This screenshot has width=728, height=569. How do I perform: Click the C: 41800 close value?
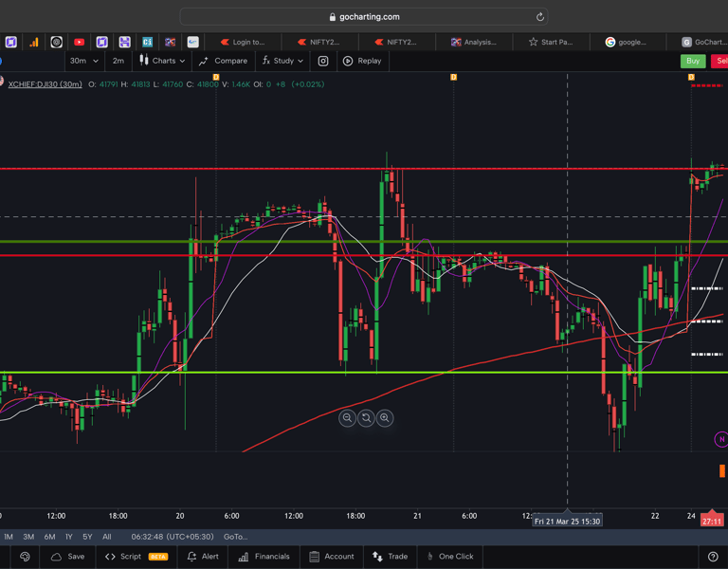pyautogui.click(x=203, y=84)
